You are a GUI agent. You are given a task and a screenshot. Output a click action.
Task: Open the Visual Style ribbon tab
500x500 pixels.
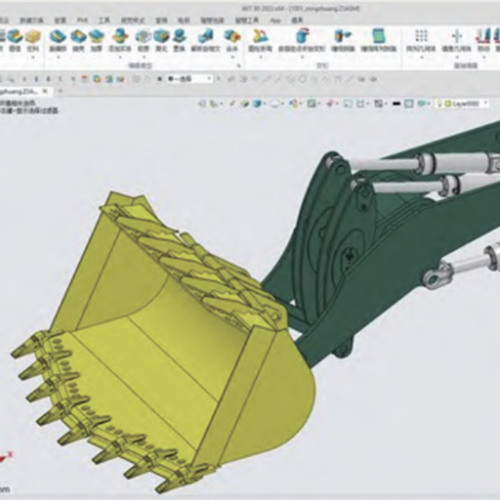click(133, 20)
